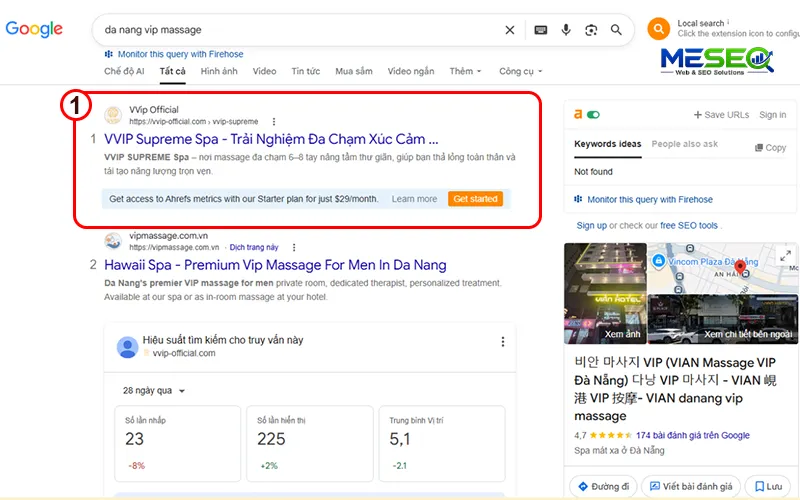
Task: Select the People also ask tab
Action: tap(684, 144)
